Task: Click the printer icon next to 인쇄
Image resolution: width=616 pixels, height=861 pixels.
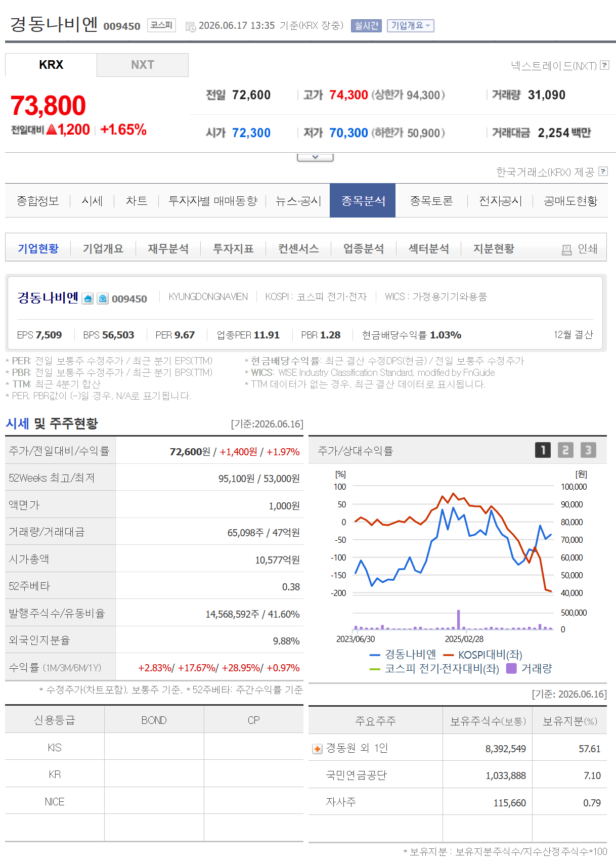Action: pos(567,249)
